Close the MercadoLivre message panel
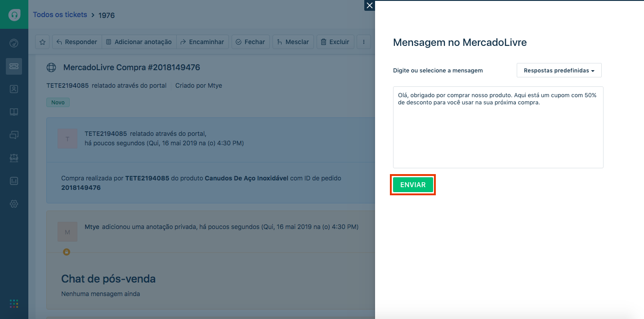This screenshot has height=319, width=644. click(370, 5)
